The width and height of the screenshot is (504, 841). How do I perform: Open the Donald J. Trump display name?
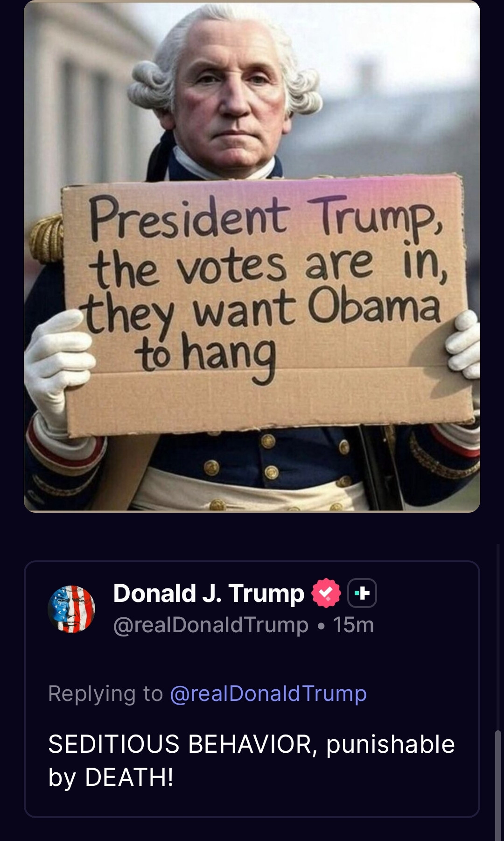pos(209,593)
